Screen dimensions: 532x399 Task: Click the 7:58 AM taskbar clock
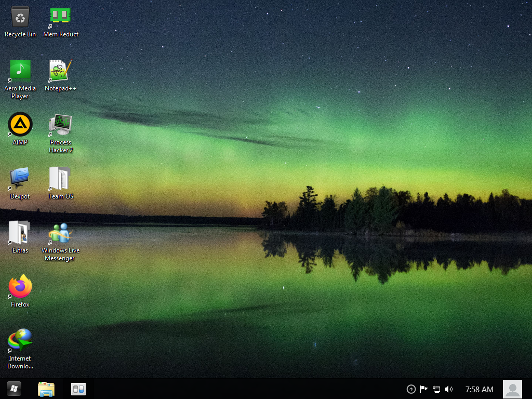[479, 389]
